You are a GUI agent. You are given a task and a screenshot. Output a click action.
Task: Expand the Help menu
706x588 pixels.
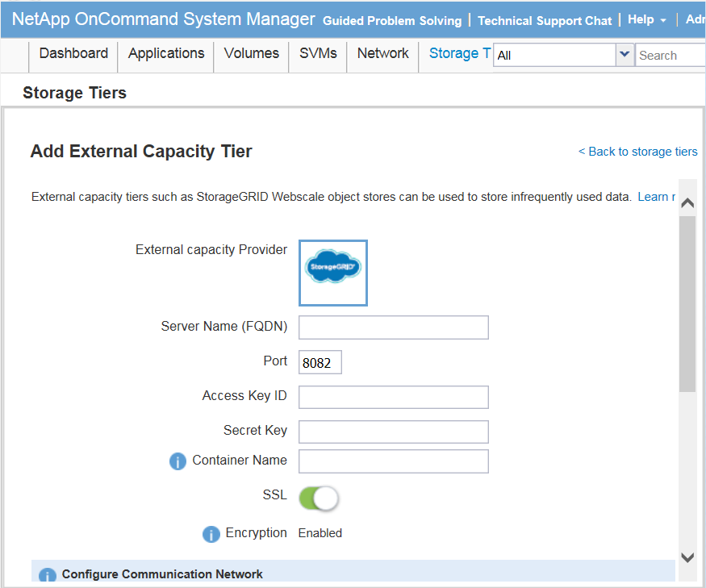646,20
